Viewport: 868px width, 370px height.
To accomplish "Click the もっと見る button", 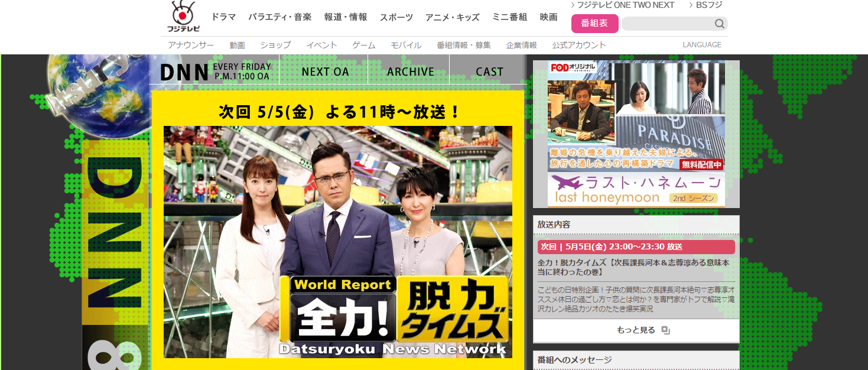I will [636, 330].
